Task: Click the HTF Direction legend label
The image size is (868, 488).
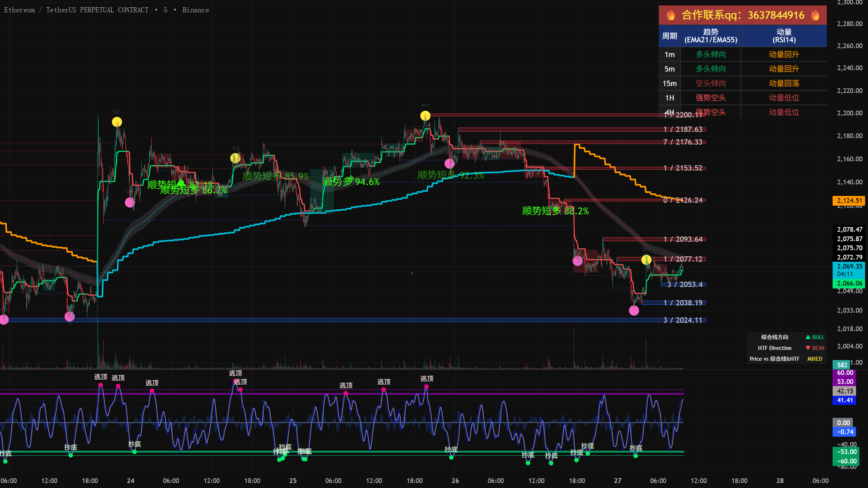Action: point(774,348)
